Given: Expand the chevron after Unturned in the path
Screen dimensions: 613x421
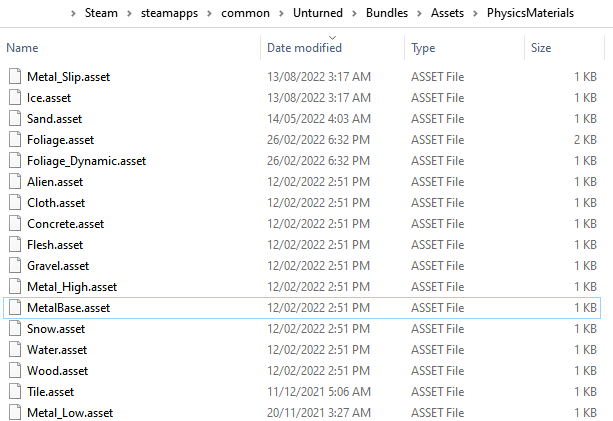Looking at the screenshot, I should (355, 14).
